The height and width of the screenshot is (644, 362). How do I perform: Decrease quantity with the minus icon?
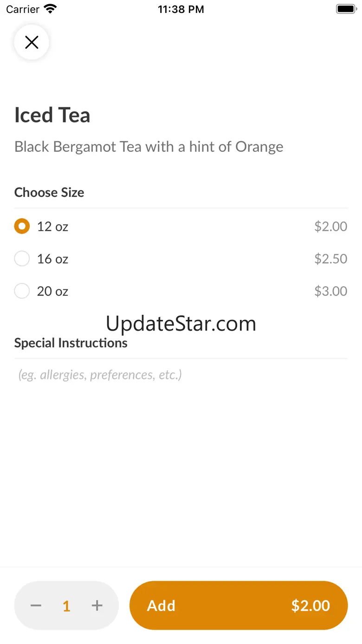pyautogui.click(x=36, y=605)
